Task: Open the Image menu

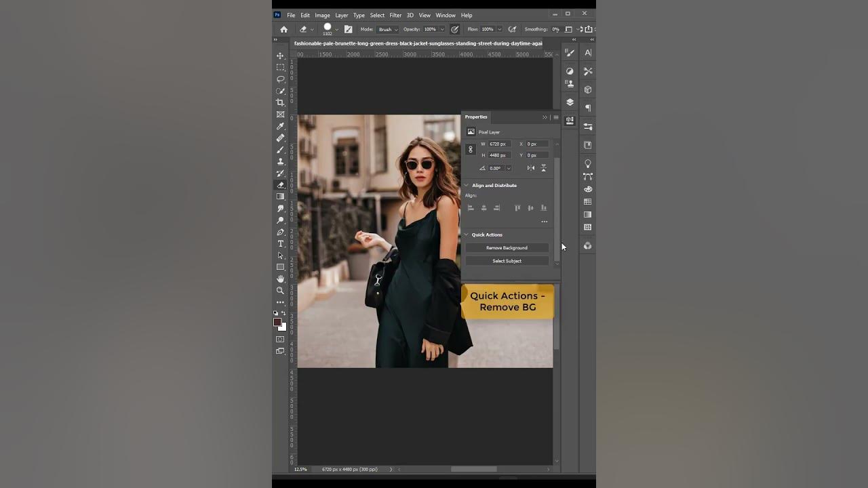Action: pos(322,15)
